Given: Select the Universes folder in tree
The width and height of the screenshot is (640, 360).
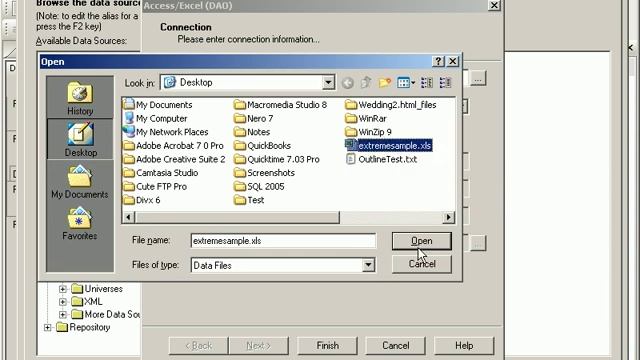Looking at the screenshot, I should [98, 289].
